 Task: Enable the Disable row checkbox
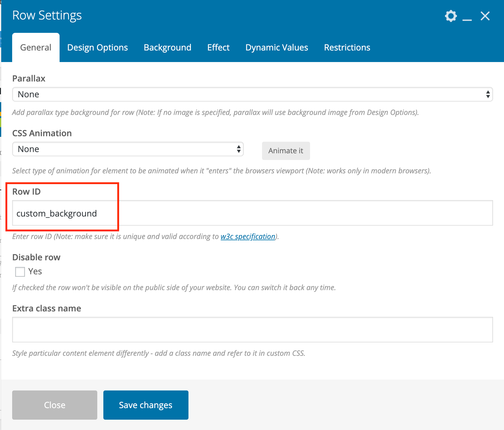click(20, 272)
